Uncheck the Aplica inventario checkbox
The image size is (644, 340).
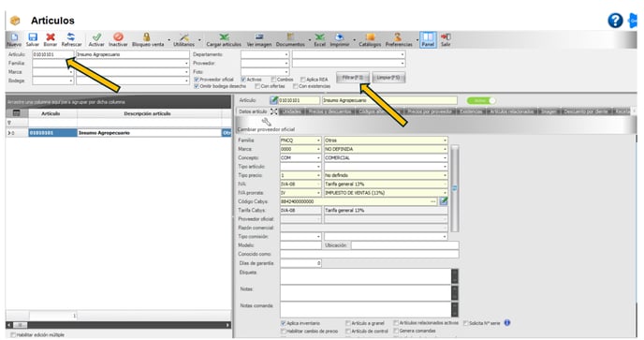point(283,323)
